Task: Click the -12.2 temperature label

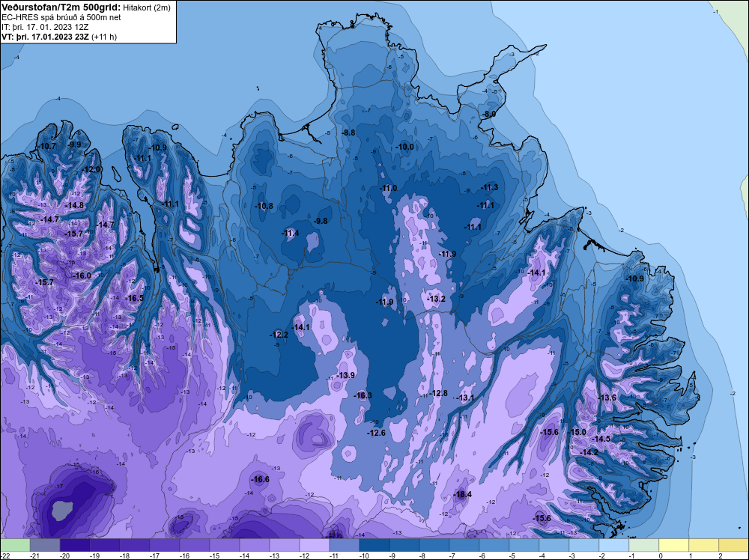Action: coord(279,335)
